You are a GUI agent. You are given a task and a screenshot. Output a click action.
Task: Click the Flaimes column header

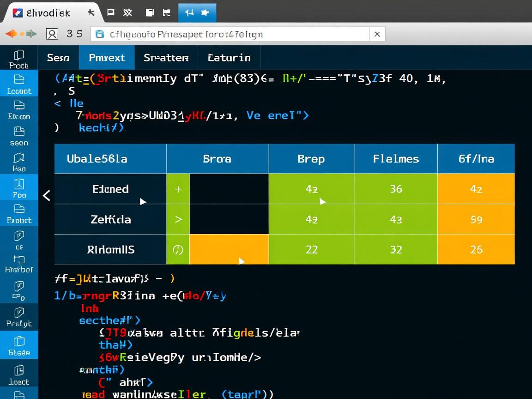(396, 159)
